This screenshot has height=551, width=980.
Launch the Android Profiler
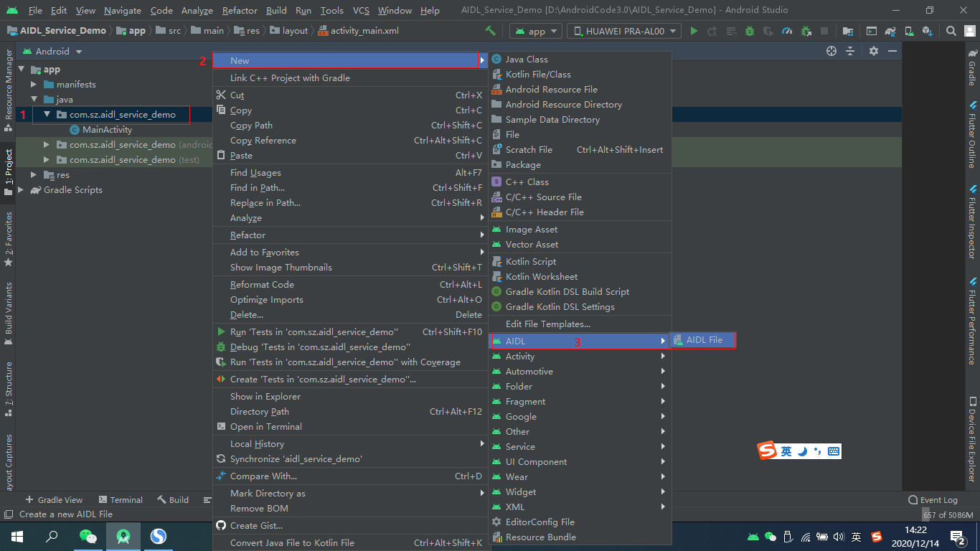(786, 30)
